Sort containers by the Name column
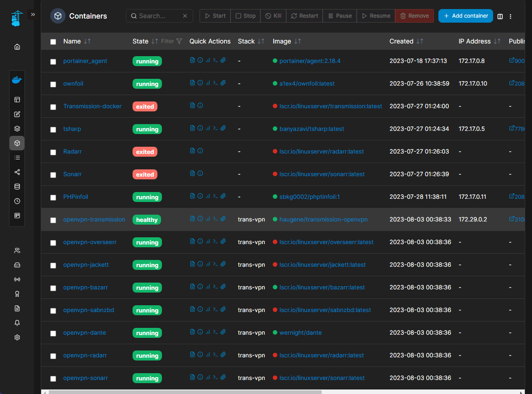This screenshot has height=394, width=532. (x=77, y=41)
